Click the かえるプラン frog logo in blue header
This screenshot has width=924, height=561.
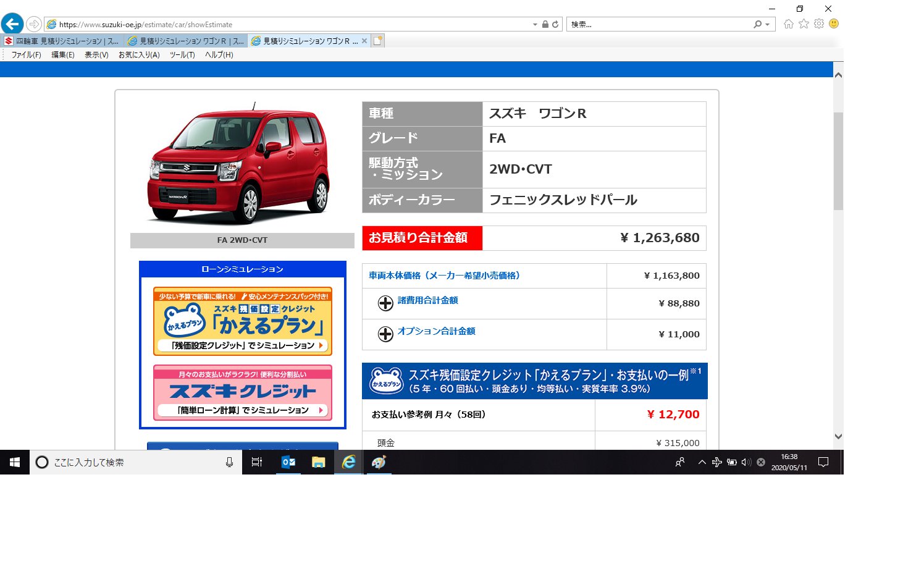[x=387, y=381]
